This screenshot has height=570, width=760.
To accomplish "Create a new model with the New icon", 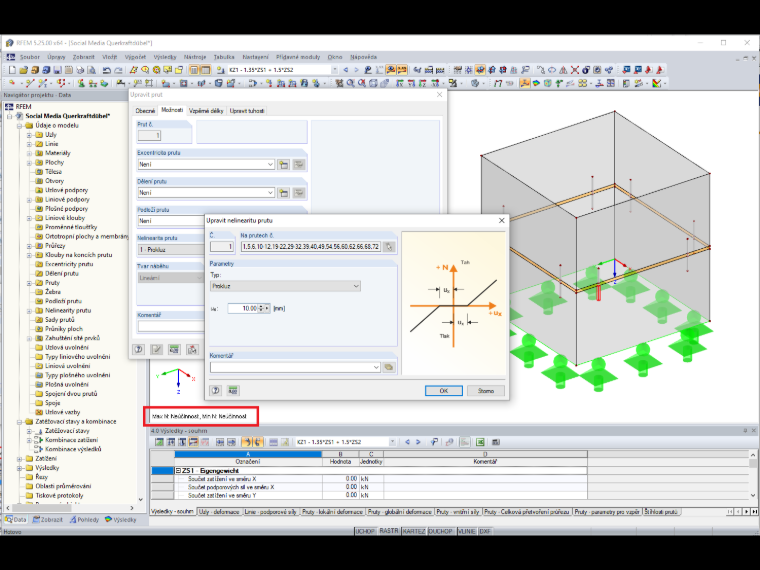I will (12, 70).
